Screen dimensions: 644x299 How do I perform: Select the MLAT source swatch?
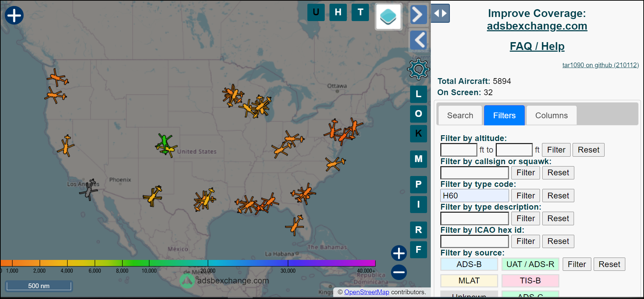(x=469, y=281)
